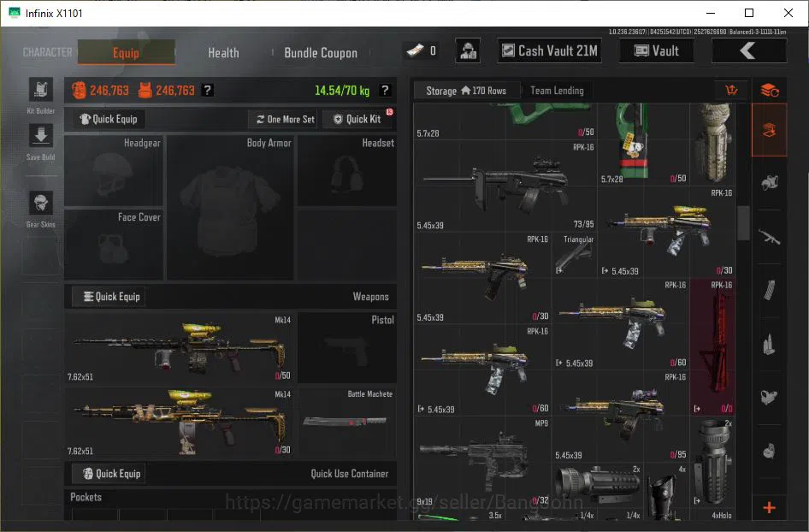Screen dimensions: 809x532
Task: Click the help icon next to weight
Action: (384, 91)
